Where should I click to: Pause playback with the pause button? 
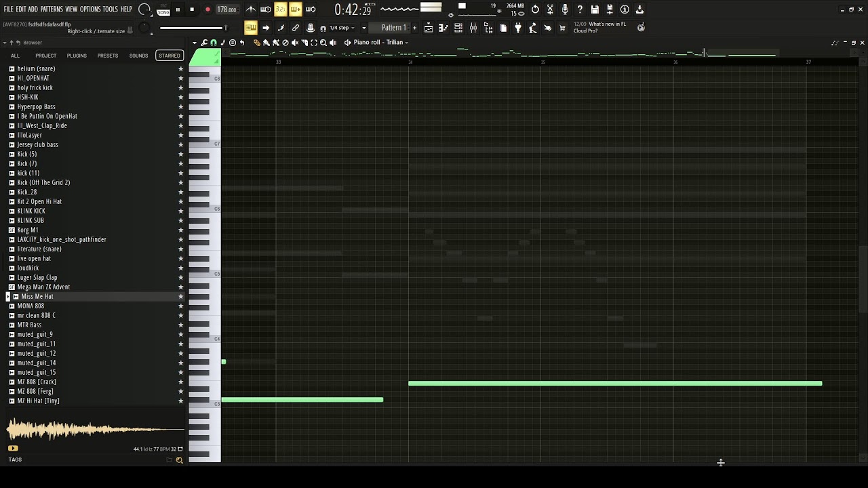[178, 9]
